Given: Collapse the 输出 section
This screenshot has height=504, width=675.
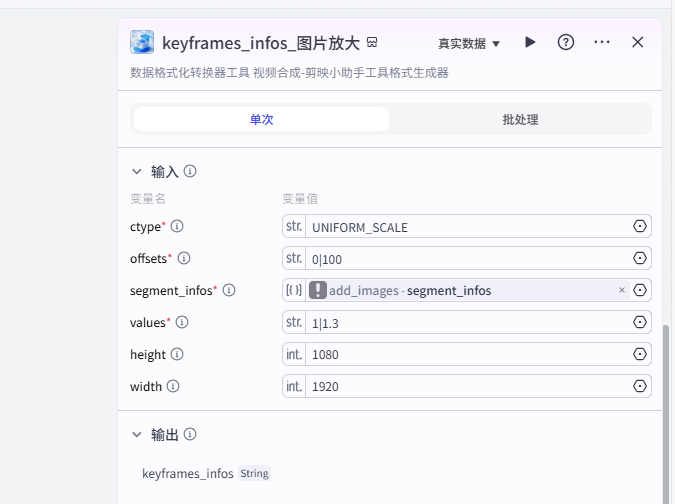Looking at the screenshot, I should click(x=137, y=435).
